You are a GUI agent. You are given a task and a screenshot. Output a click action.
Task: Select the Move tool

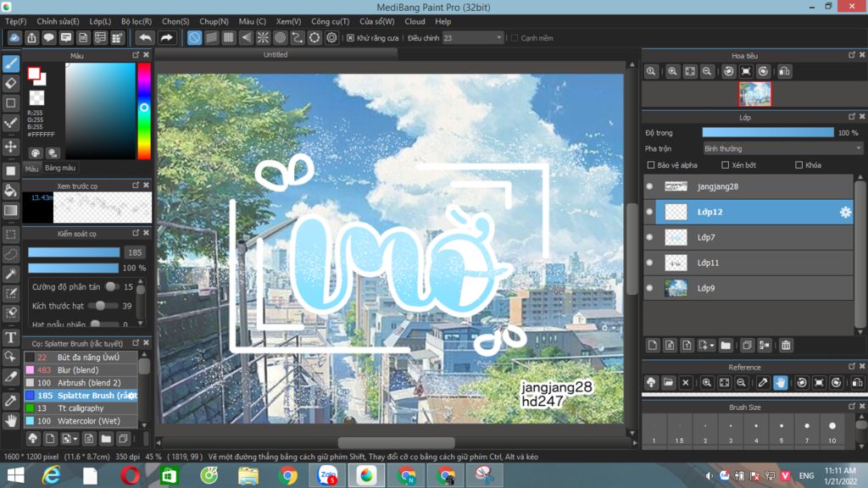click(10, 147)
